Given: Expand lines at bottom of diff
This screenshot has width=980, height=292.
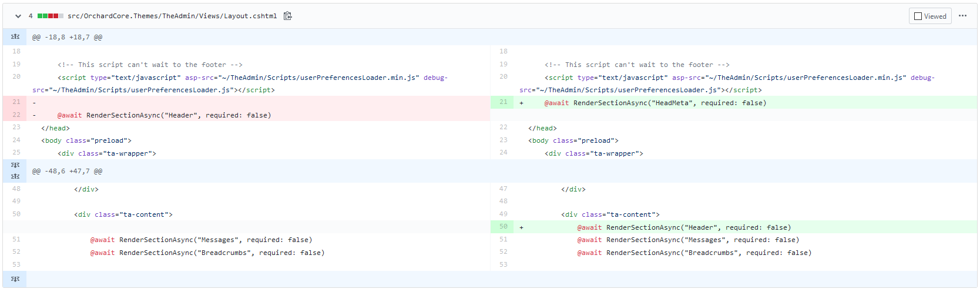Looking at the screenshot, I should point(15,279).
